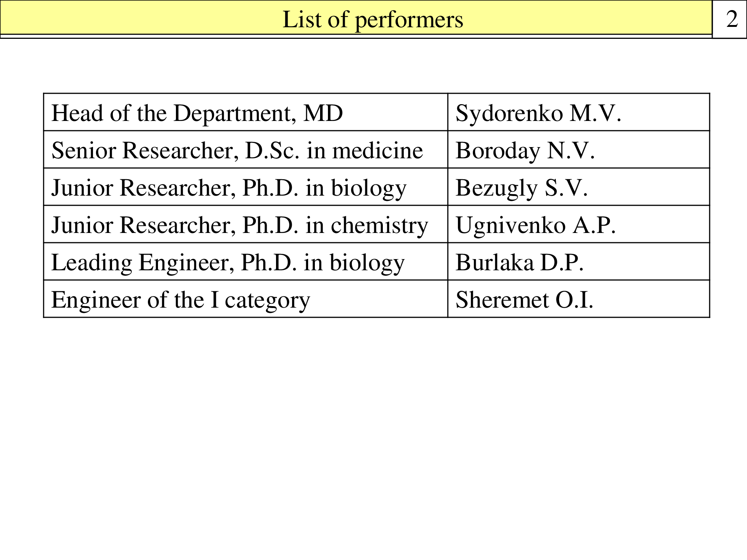Click the initials 'M.V.' after Sydorenko

[x=595, y=113]
